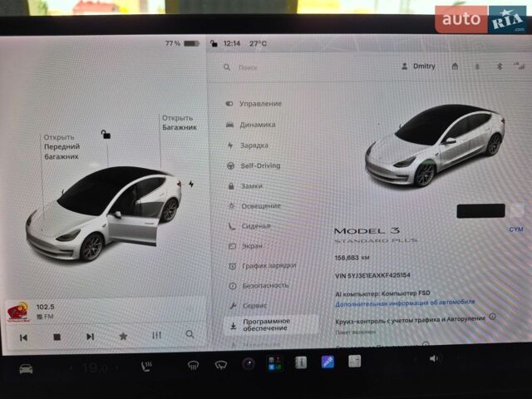Tap the VIN number text
This screenshot has height=399, width=532.
click(372, 275)
